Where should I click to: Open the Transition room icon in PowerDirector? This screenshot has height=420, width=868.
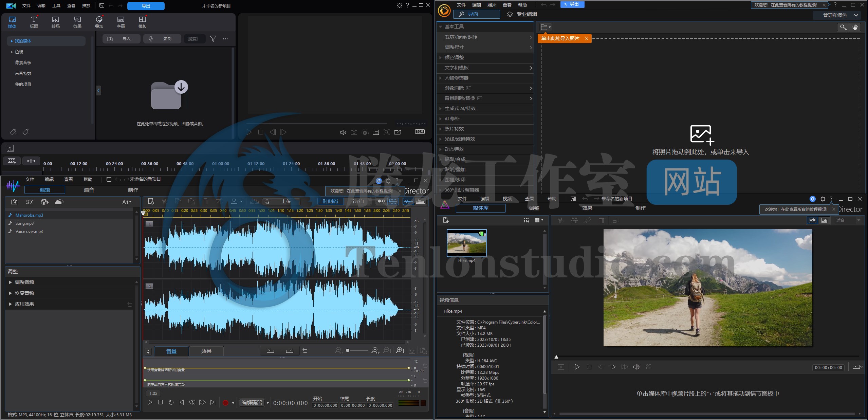point(55,22)
